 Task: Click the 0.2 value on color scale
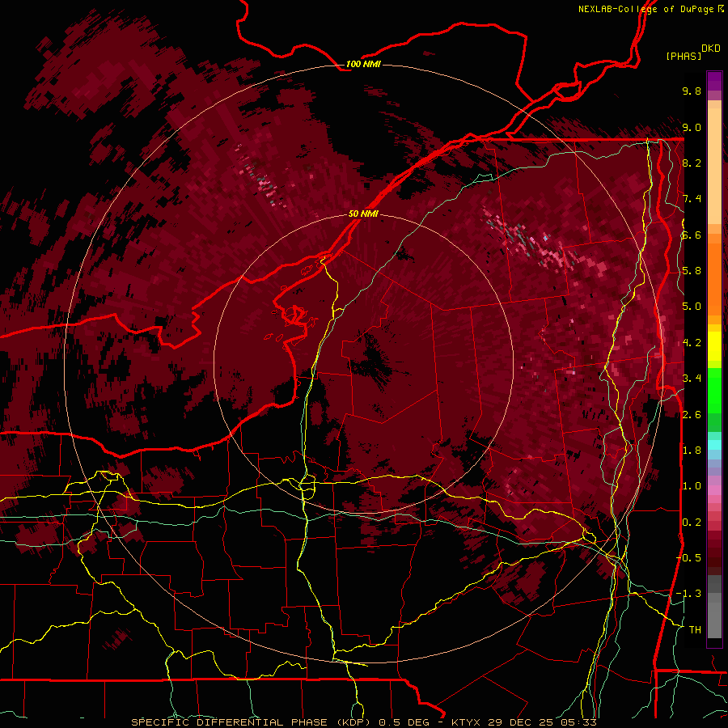(x=692, y=522)
